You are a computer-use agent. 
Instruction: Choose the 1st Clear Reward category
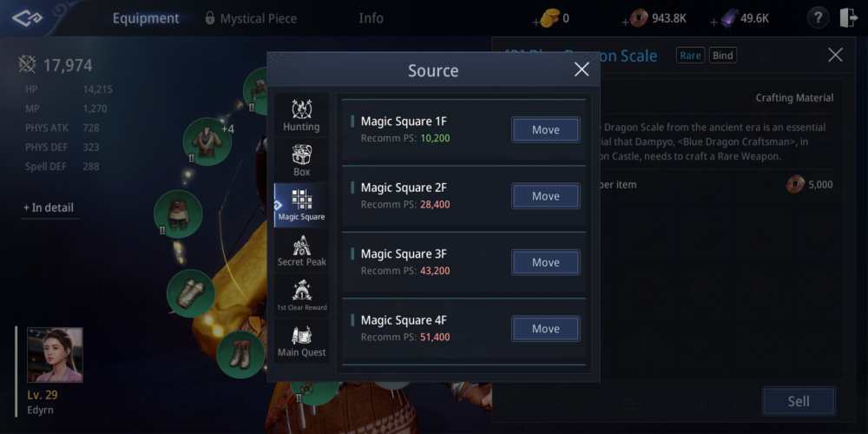tap(301, 295)
